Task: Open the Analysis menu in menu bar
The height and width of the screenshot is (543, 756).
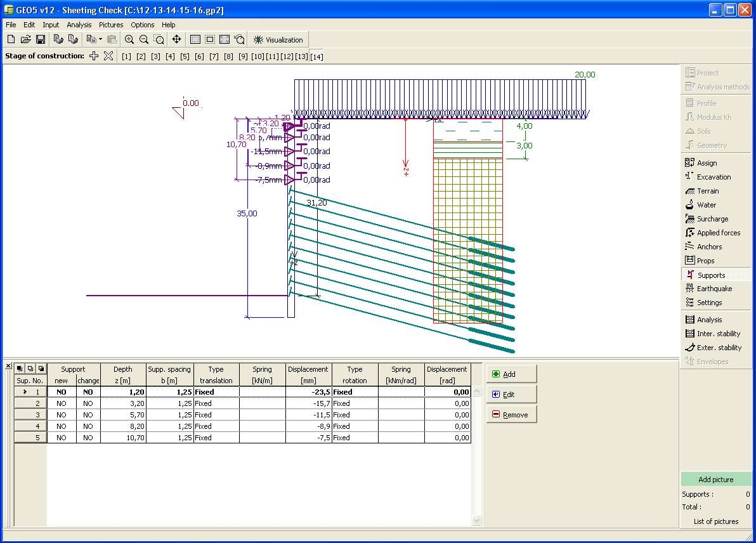Action: (79, 25)
